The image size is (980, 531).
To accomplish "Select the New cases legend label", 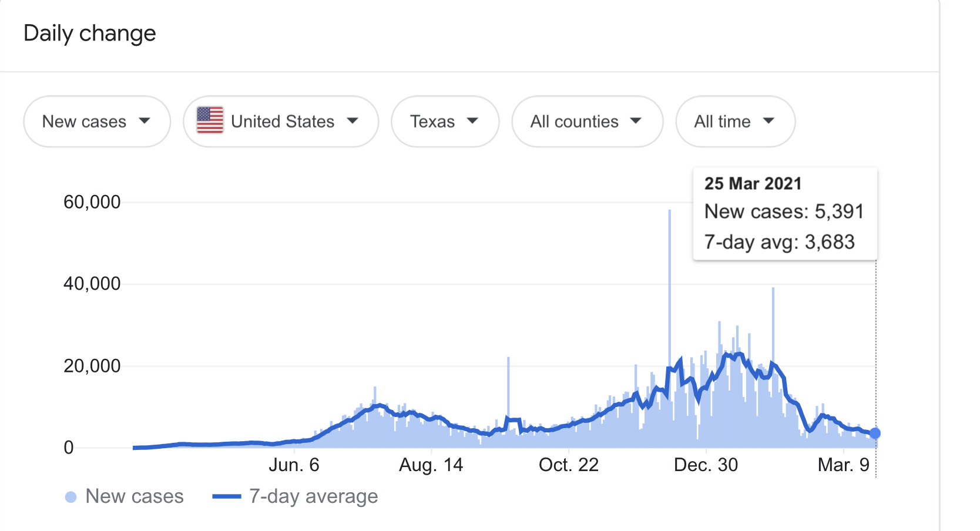I will pos(135,496).
